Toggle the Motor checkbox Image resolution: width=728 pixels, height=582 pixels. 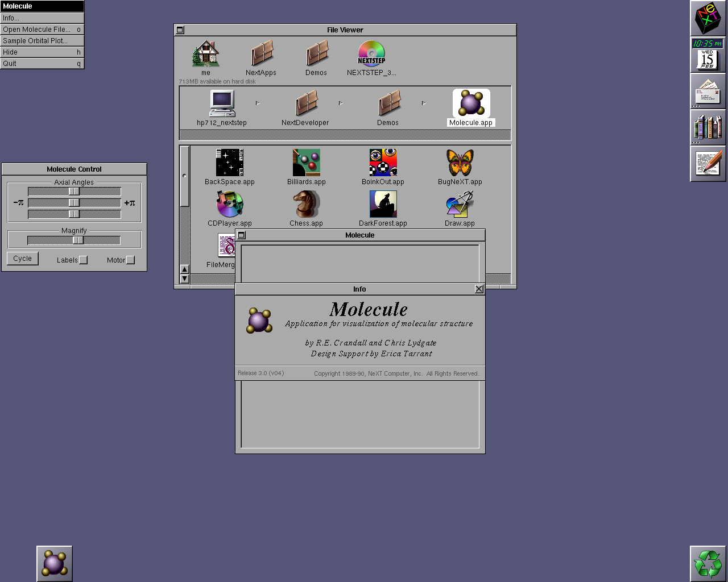coord(130,260)
